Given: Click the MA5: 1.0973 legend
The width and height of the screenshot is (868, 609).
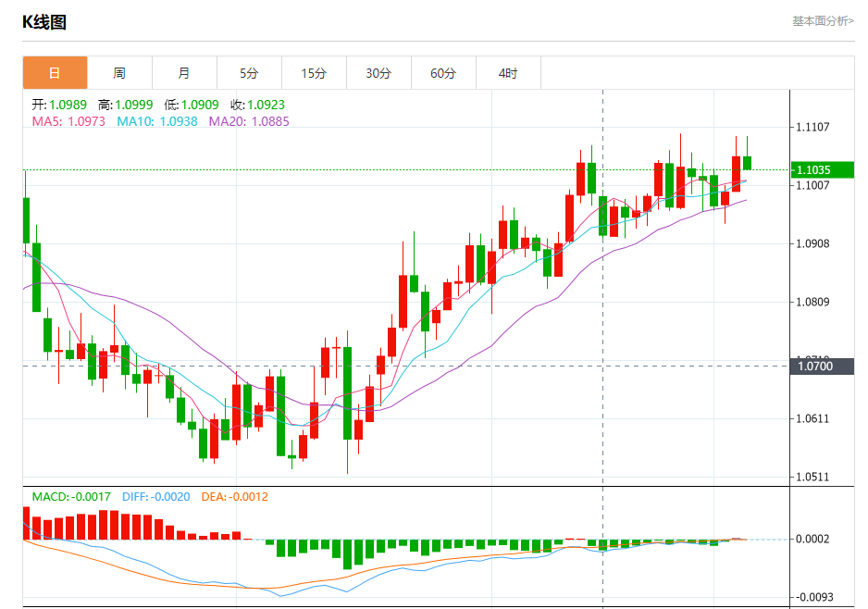Looking at the screenshot, I should 68,121.
